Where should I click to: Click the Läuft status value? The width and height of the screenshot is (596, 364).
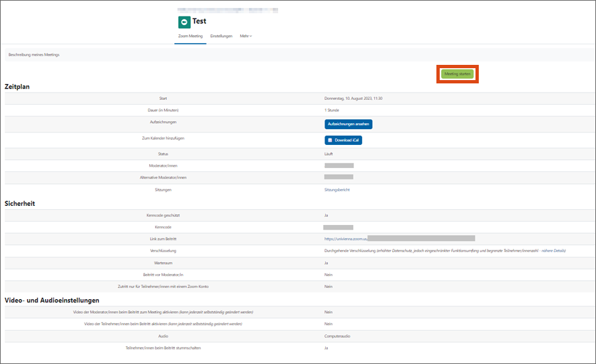click(329, 154)
